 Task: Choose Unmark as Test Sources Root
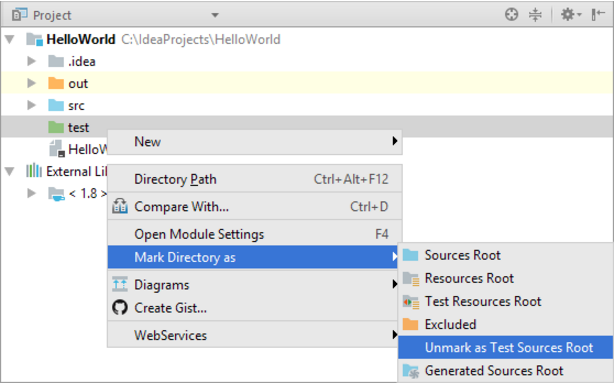point(506,348)
